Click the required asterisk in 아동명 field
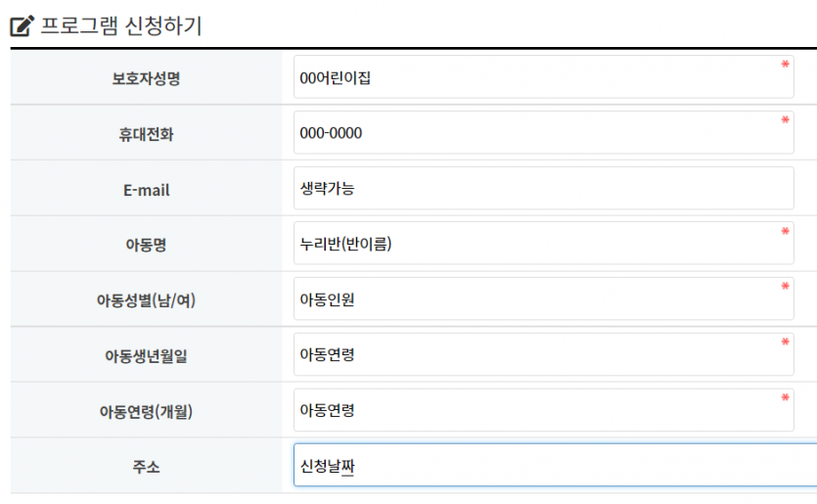 (785, 231)
